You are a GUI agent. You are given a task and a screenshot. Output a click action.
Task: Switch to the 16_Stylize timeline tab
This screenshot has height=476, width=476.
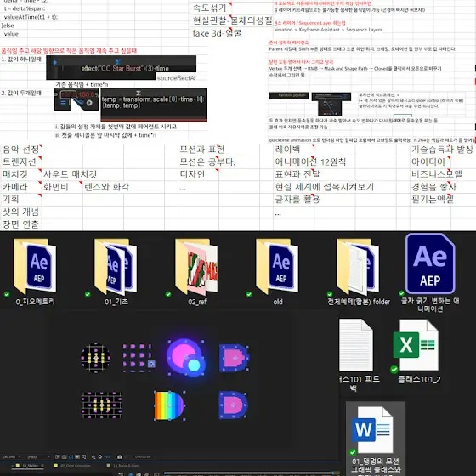pos(31,466)
